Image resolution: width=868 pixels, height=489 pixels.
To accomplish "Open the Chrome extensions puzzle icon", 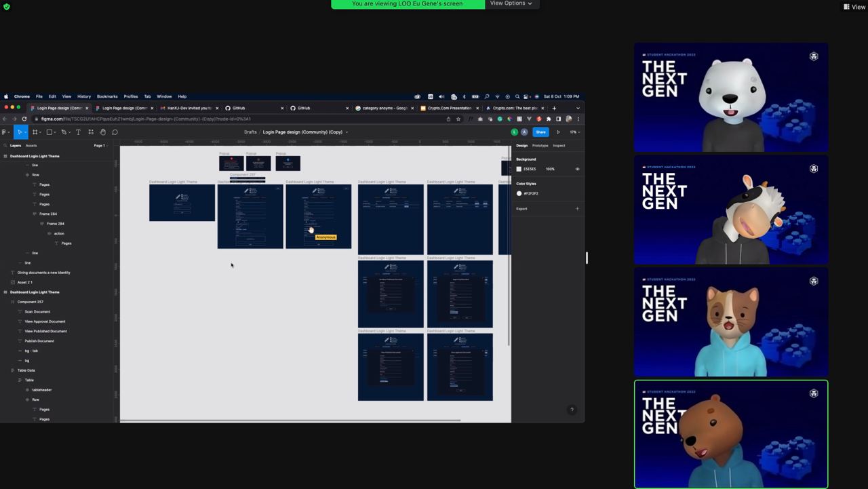I will (x=549, y=119).
